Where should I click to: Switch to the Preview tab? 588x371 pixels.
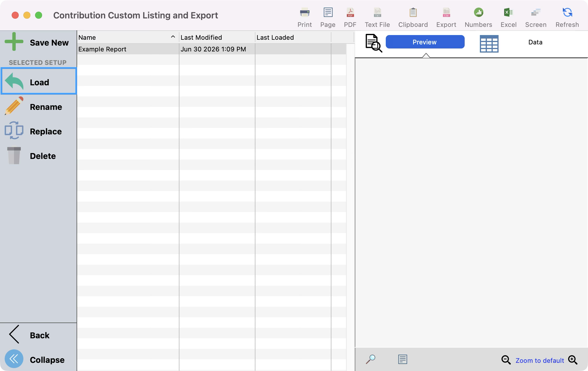tap(425, 42)
